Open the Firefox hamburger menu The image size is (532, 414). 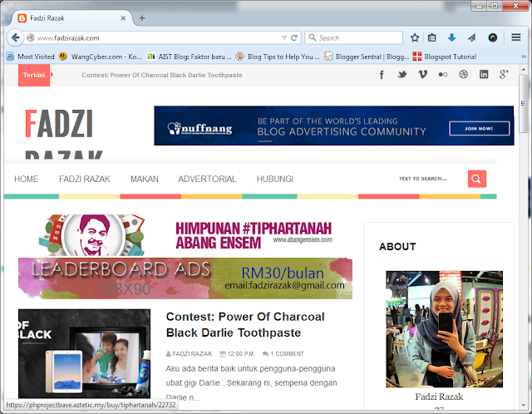tap(516, 37)
